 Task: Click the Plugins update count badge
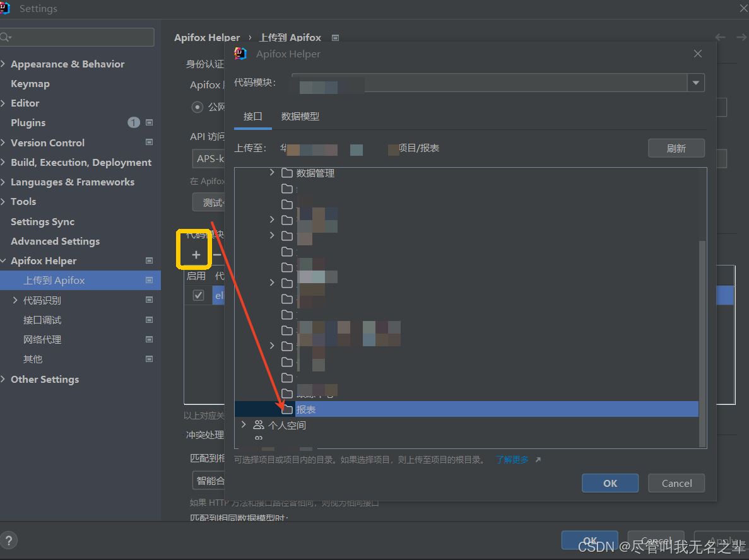coord(133,123)
